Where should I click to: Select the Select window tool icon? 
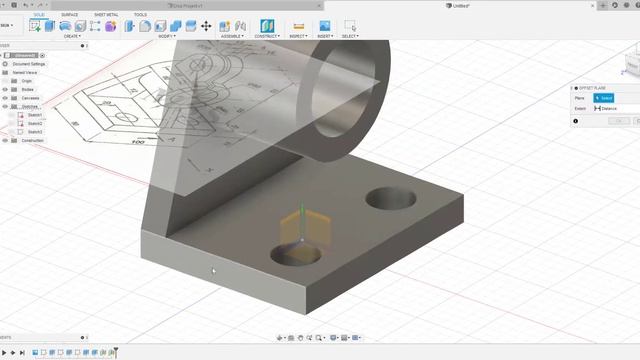(350, 26)
